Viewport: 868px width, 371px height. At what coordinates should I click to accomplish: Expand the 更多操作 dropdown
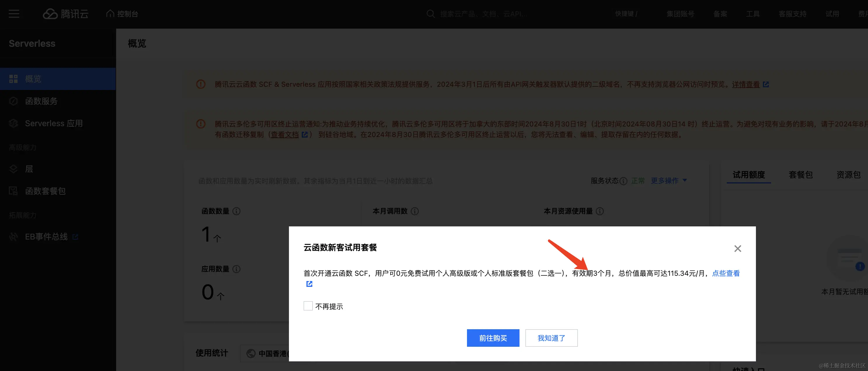click(669, 181)
